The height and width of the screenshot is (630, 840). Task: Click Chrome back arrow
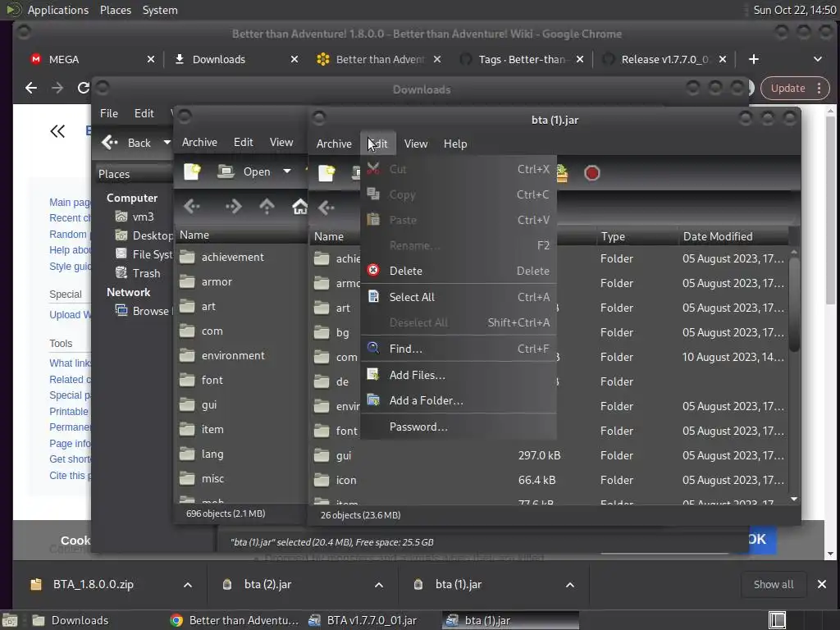(31, 88)
